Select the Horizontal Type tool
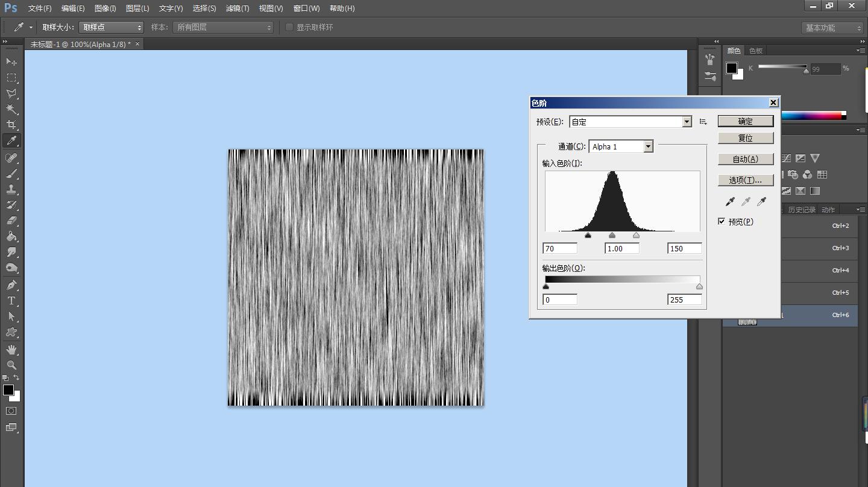Screen dimensions: 868x487 (11, 301)
